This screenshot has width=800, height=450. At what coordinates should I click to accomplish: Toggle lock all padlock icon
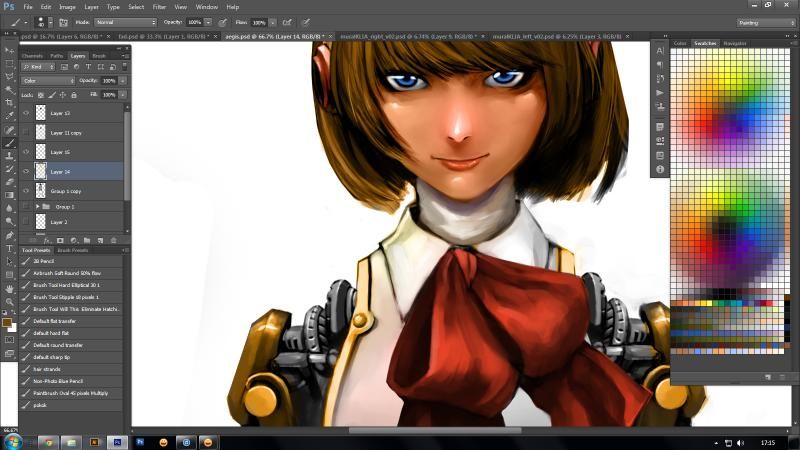pyautogui.click(x=74, y=95)
